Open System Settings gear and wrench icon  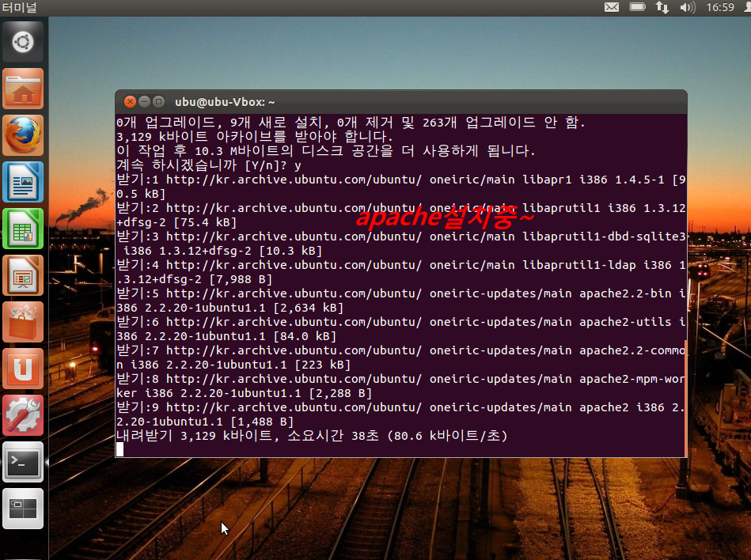click(x=23, y=415)
